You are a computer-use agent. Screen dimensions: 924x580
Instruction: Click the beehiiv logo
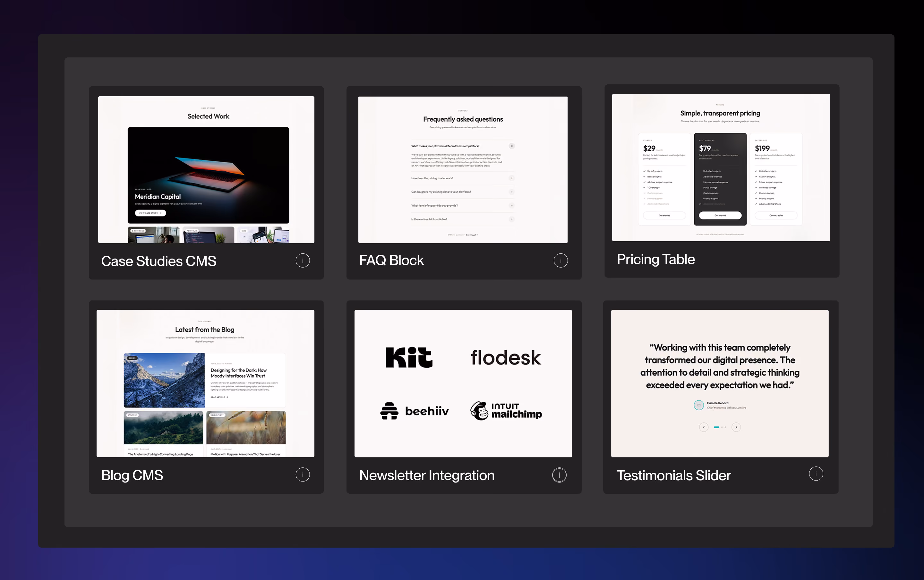coord(414,411)
